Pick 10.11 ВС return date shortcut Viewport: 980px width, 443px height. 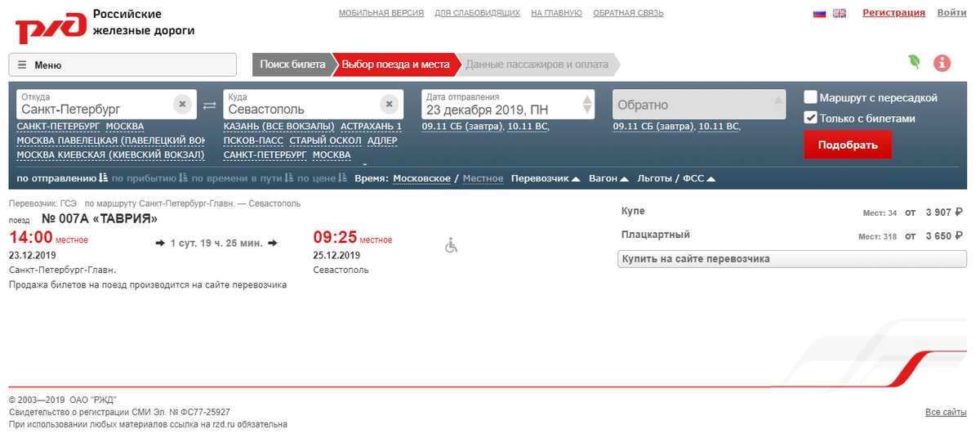point(719,127)
